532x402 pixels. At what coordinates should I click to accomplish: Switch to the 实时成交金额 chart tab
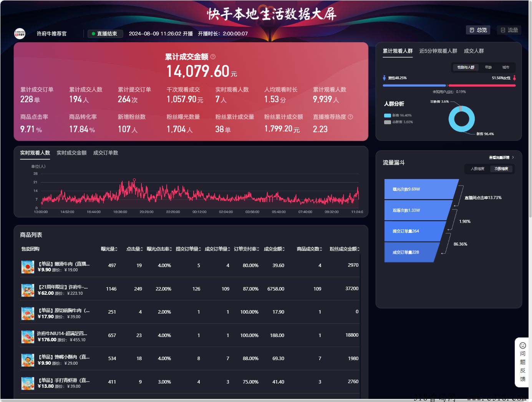71,153
